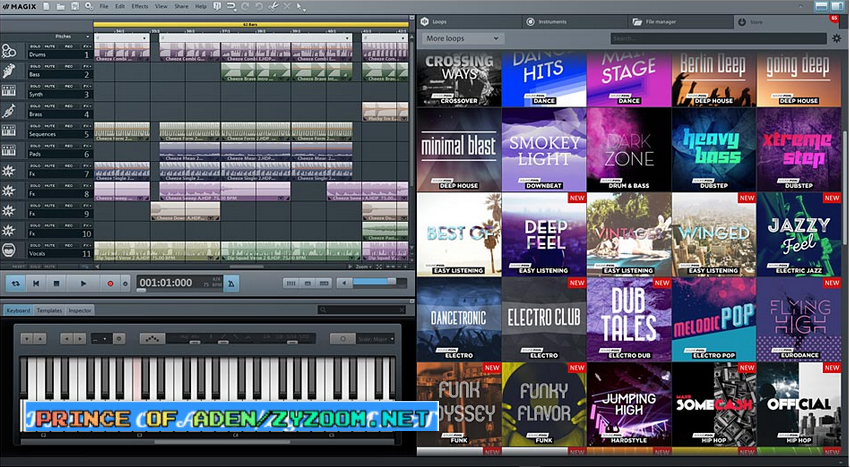850x467 pixels.
Task: Click the Bass guitar track icon
Action: [9, 71]
